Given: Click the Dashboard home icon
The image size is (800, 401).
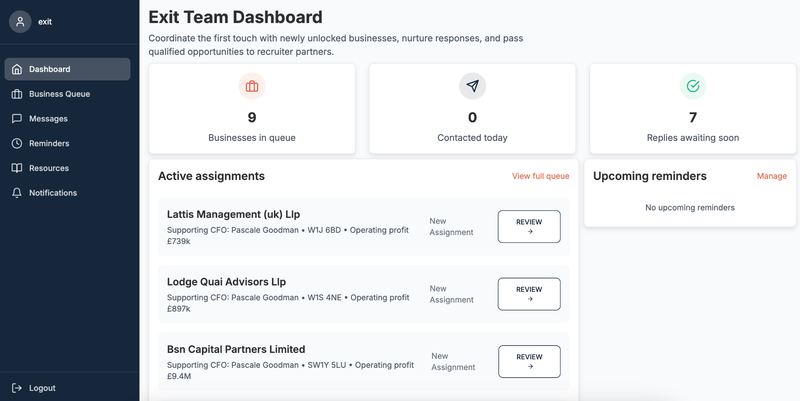Looking at the screenshot, I should pos(17,69).
